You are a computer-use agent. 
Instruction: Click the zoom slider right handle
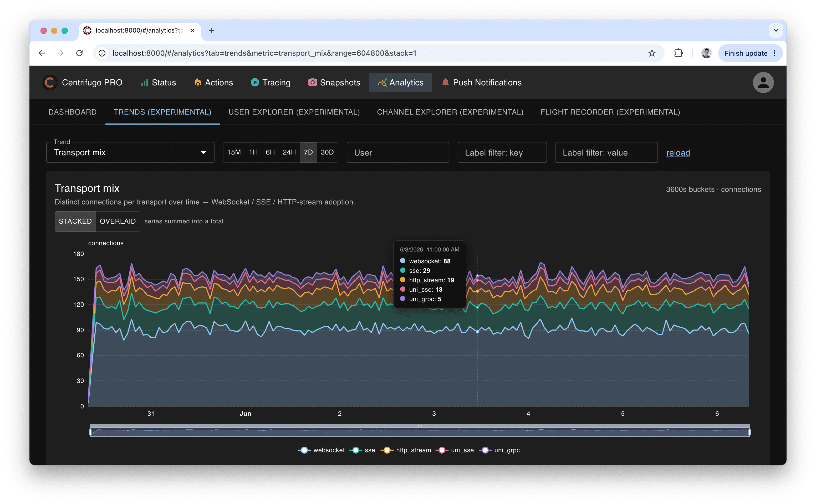click(749, 432)
